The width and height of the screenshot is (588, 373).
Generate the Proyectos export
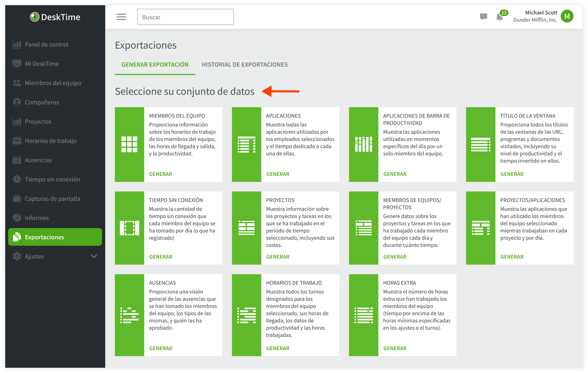point(278,257)
